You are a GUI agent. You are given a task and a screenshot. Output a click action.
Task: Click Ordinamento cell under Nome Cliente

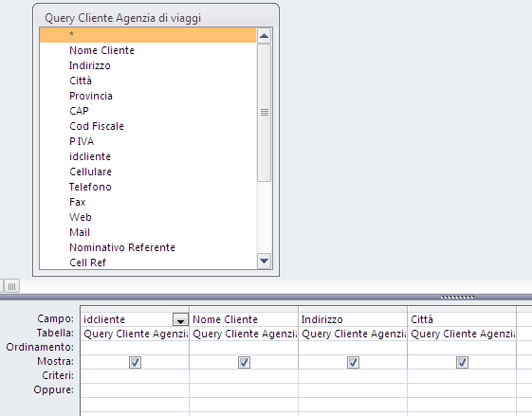click(x=244, y=348)
